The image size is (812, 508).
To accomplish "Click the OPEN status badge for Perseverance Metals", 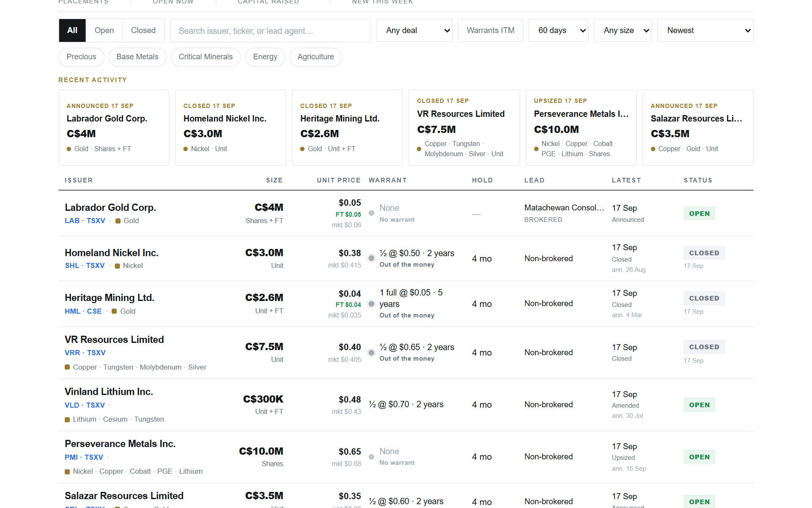I will tap(699, 457).
